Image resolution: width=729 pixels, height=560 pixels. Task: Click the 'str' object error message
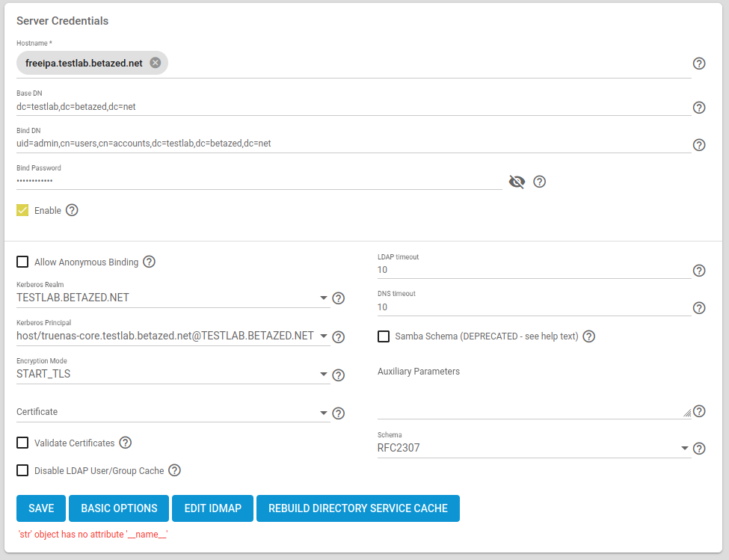(x=93, y=535)
